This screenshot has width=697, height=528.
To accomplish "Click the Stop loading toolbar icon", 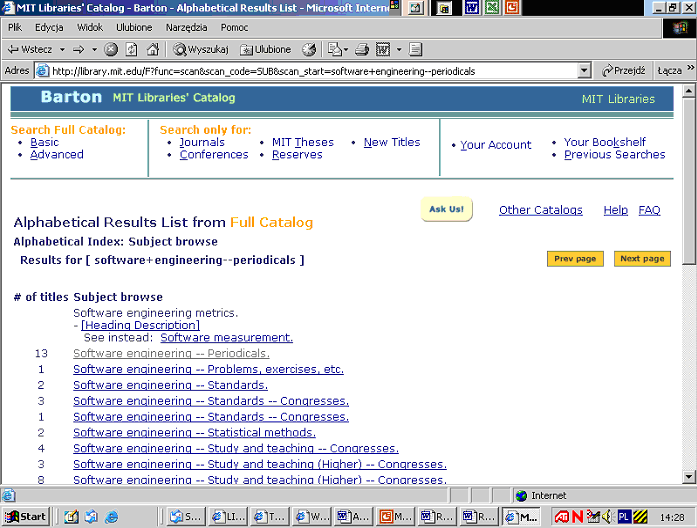I will (x=111, y=49).
